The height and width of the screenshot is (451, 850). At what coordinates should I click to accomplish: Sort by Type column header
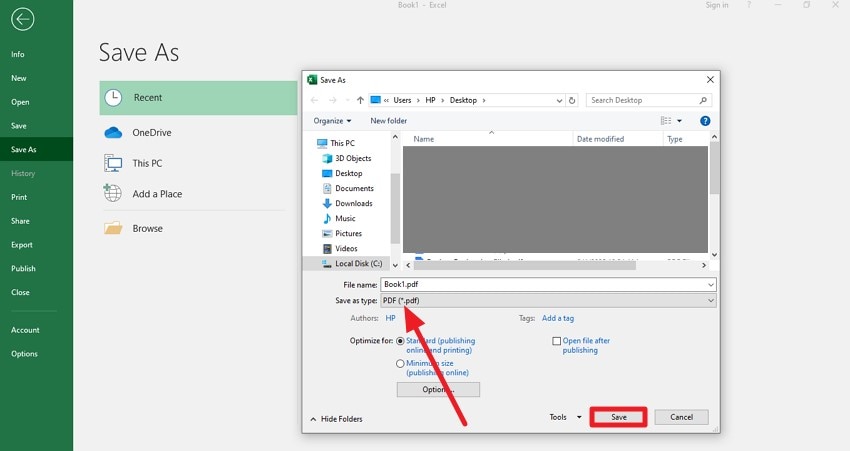coord(675,139)
